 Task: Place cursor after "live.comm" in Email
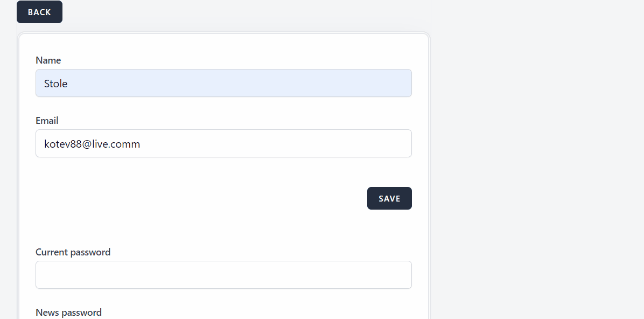(x=141, y=144)
